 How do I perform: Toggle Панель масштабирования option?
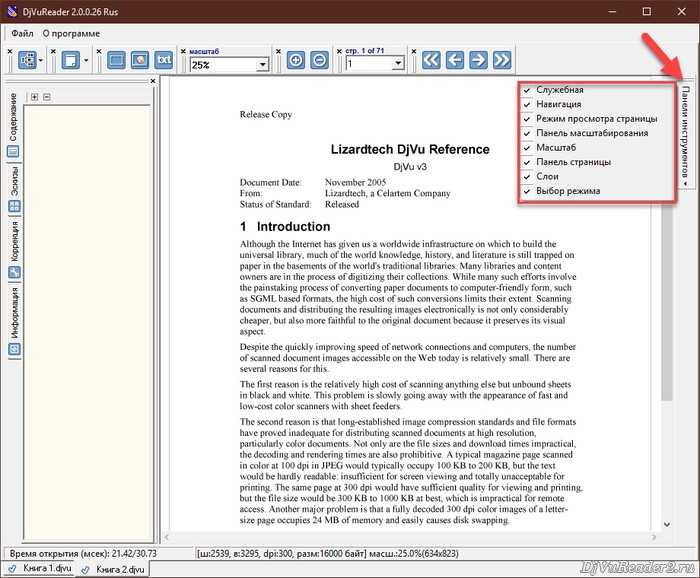click(597, 133)
